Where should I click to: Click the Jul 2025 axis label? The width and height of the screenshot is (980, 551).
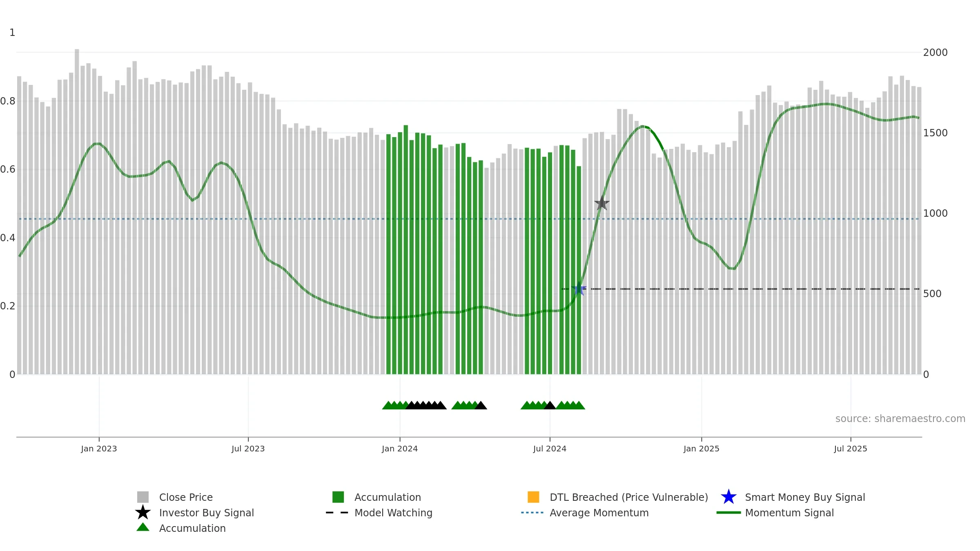(x=851, y=449)
